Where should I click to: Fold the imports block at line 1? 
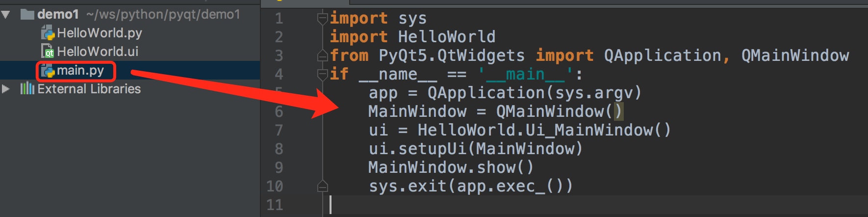click(322, 19)
